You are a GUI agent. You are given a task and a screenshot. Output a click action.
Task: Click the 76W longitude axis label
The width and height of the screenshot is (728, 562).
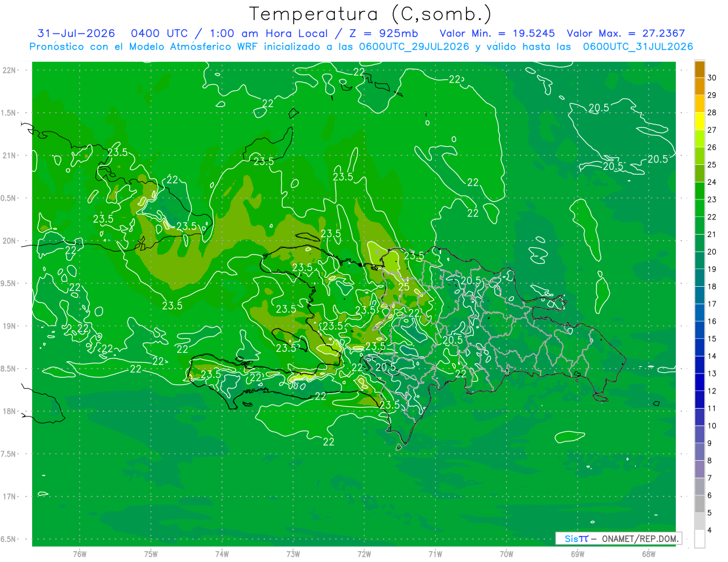79,554
